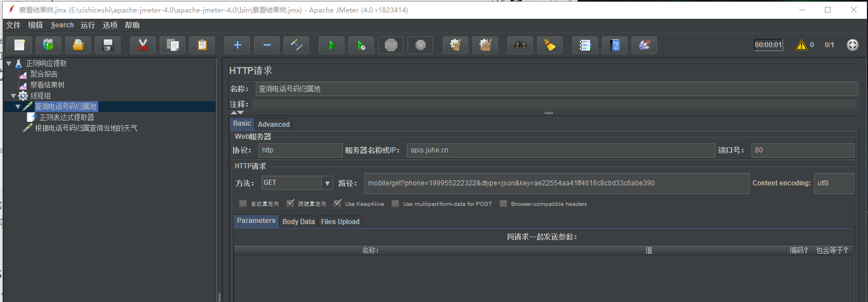Click the 值 parameters column header
The width and height of the screenshot is (868, 302).
(649, 250)
